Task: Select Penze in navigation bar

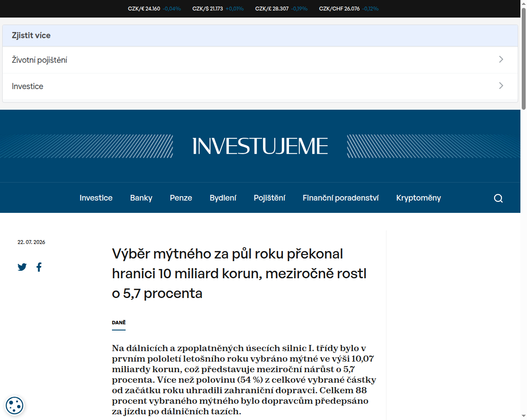Action: point(181,198)
